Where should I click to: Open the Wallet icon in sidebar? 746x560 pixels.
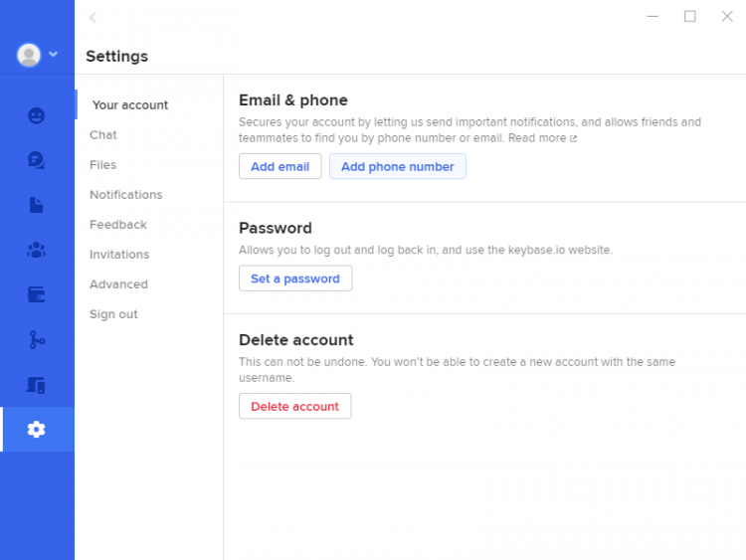37,294
